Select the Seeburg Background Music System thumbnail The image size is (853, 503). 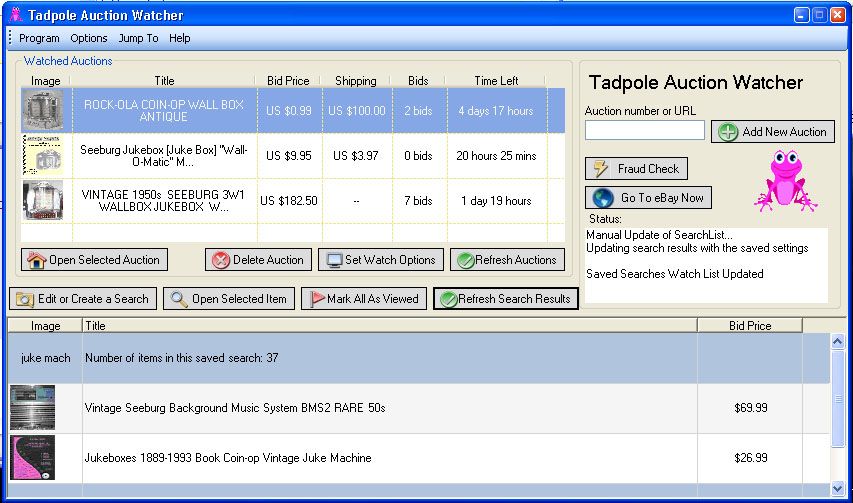33,408
